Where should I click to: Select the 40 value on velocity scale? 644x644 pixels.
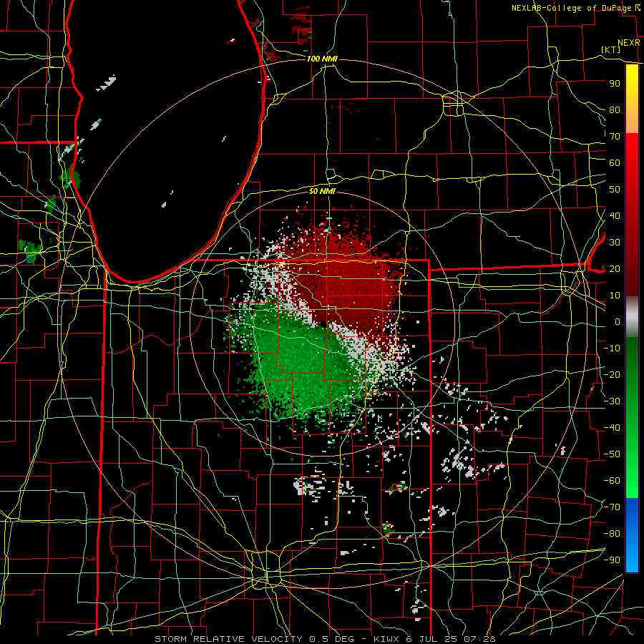click(x=615, y=216)
